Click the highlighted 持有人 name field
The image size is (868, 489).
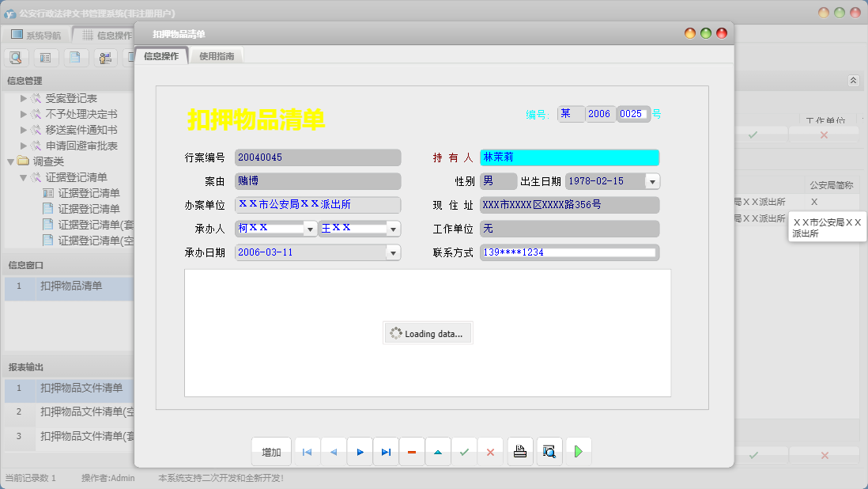569,157
